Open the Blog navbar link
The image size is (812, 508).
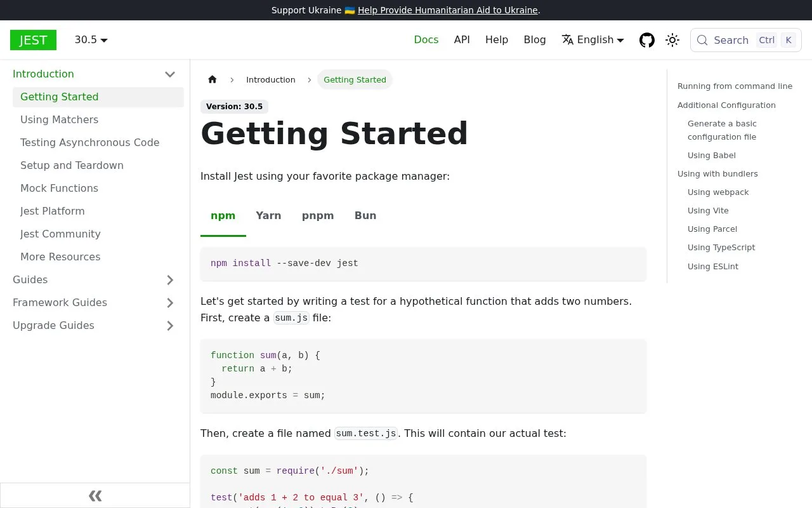coord(535,39)
